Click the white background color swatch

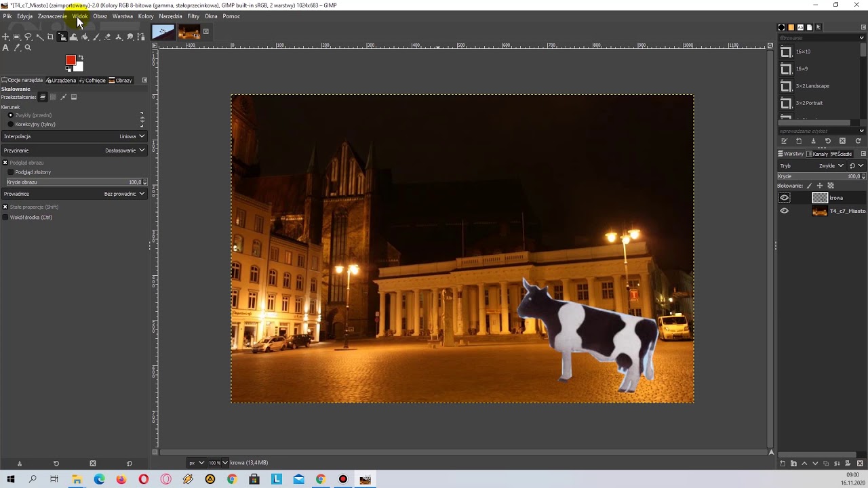(79, 66)
